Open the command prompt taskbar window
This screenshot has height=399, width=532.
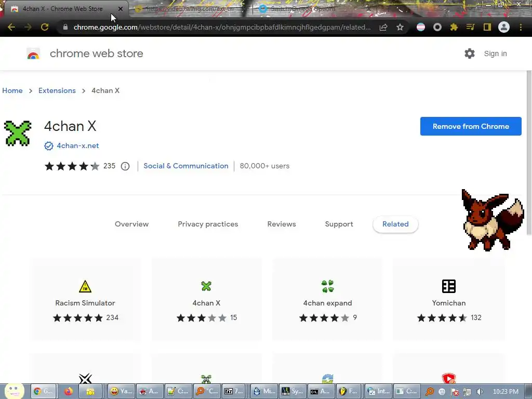click(320, 391)
